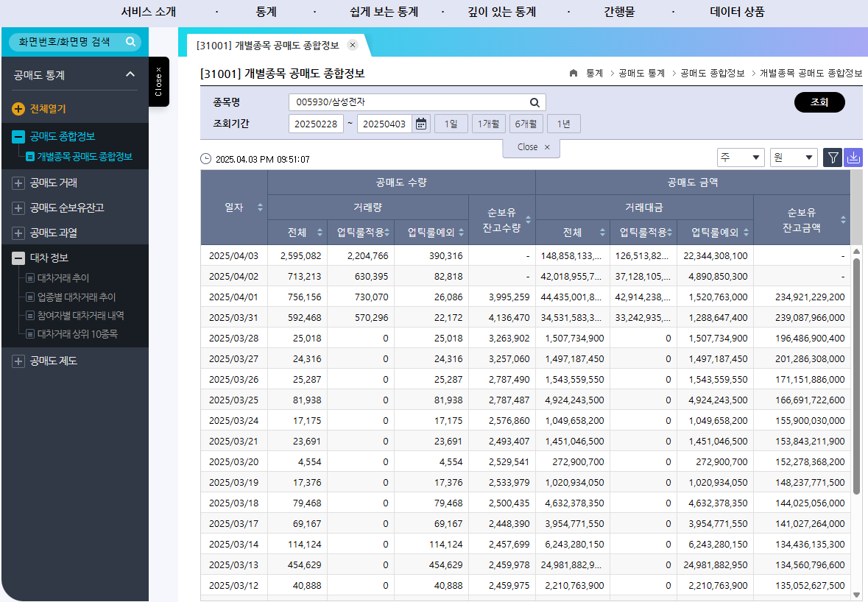868x602 pixels.
Task: Click the 조회 search button
Action: coord(819,102)
